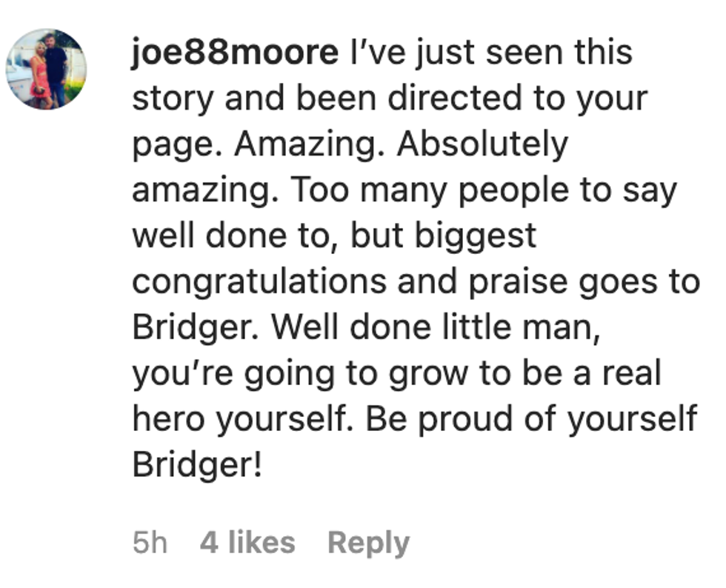Click the joe88moore username link
The height and width of the screenshot is (588, 726).
235,53
